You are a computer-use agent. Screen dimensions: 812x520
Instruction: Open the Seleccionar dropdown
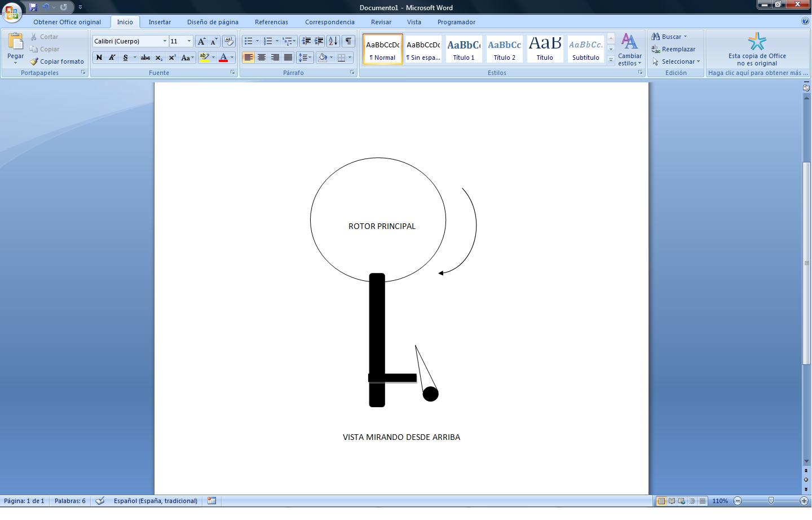point(676,61)
